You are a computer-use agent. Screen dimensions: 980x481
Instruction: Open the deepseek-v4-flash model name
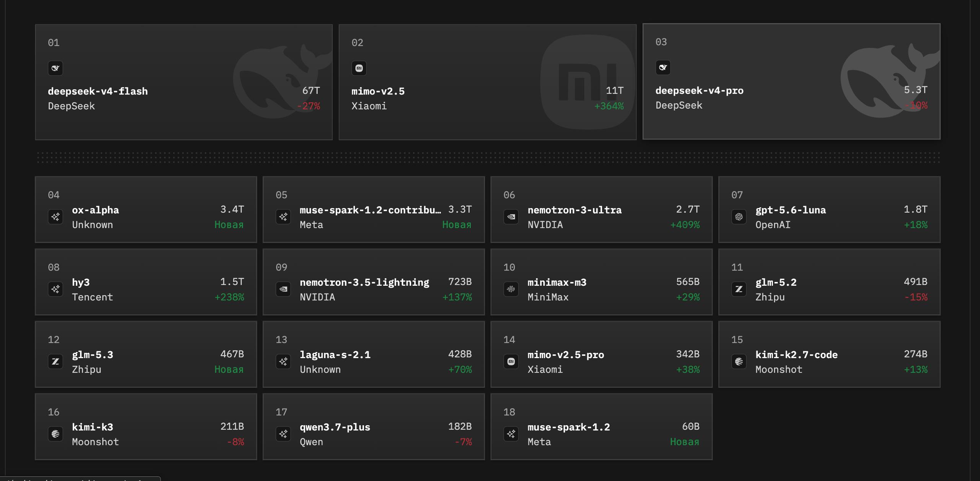98,91
